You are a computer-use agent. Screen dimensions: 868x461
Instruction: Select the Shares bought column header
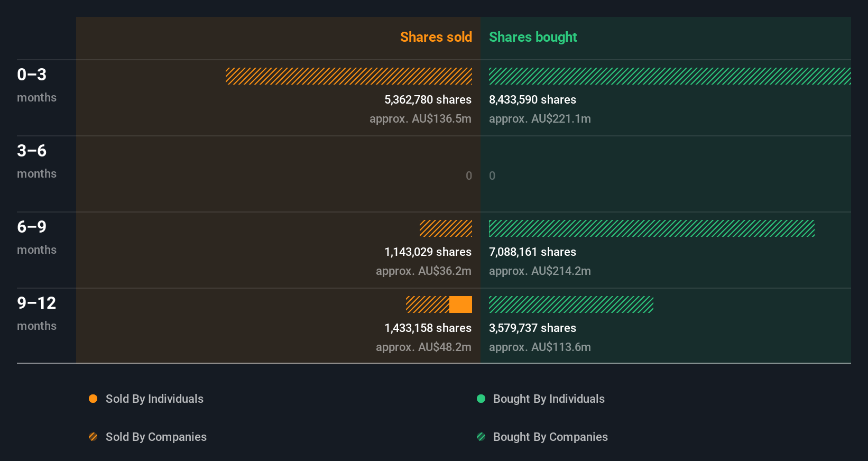(533, 37)
